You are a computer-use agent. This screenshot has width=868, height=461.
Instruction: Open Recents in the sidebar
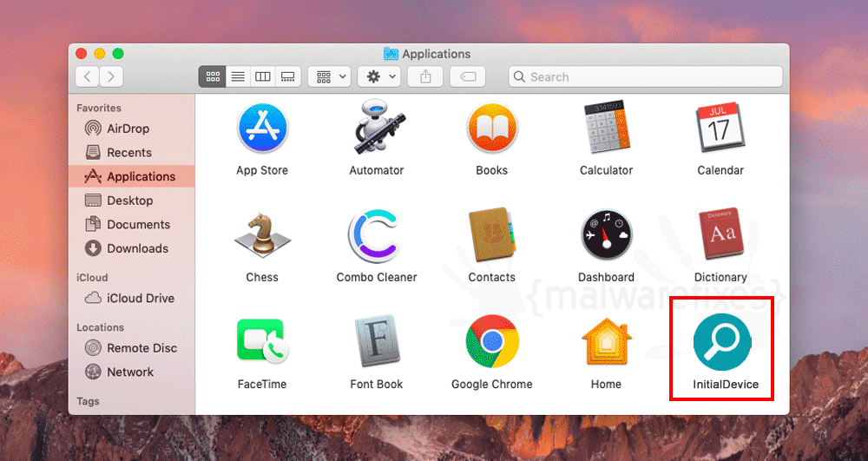132,152
